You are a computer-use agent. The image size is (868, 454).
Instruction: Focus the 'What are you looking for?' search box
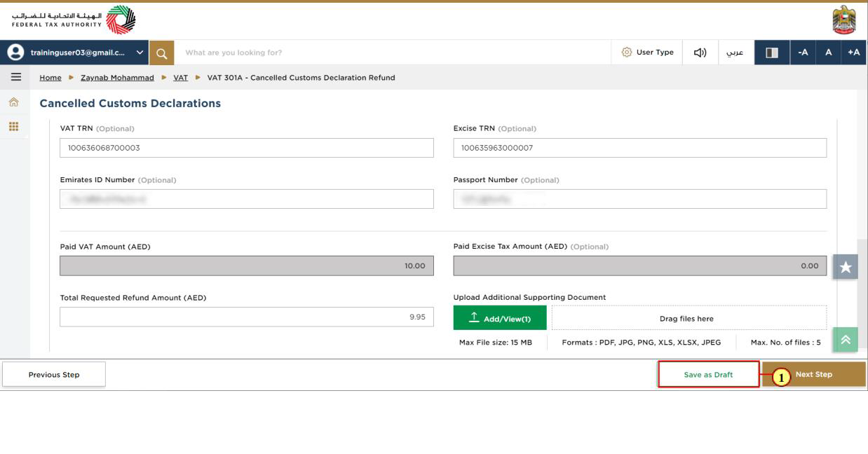tap(393, 53)
